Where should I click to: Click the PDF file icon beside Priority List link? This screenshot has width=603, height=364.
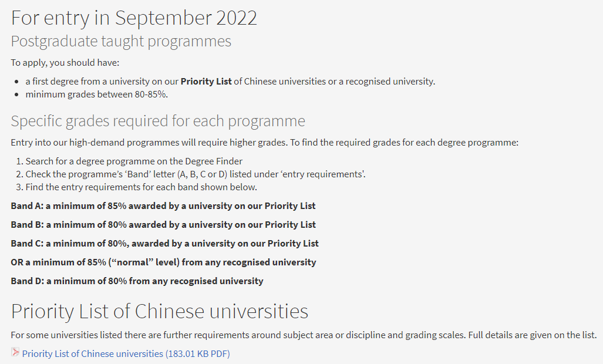coord(15,352)
